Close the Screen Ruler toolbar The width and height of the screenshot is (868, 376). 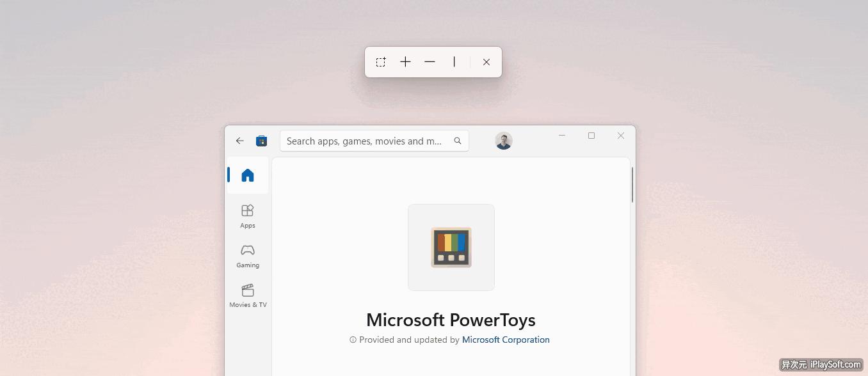click(x=486, y=61)
